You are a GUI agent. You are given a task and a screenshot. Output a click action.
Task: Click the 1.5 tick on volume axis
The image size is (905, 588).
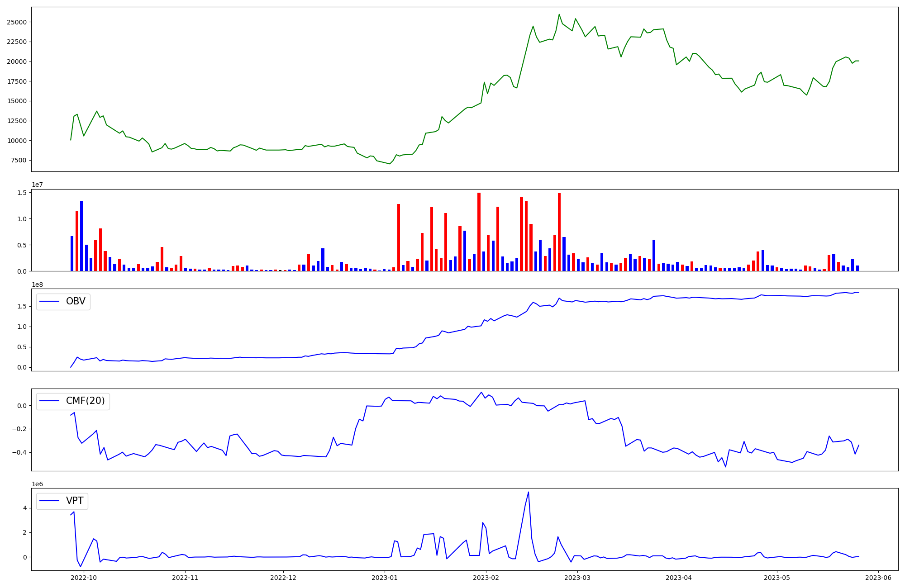22,193
